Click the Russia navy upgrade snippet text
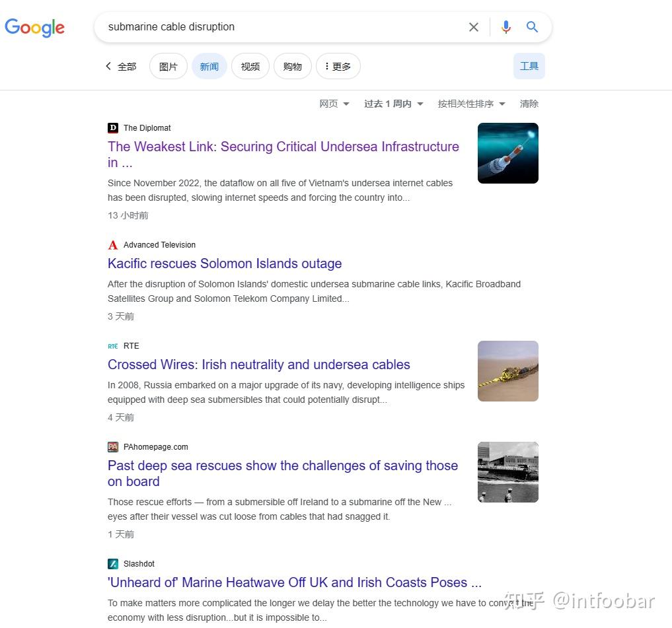The height and width of the screenshot is (628, 672). (286, 392)
